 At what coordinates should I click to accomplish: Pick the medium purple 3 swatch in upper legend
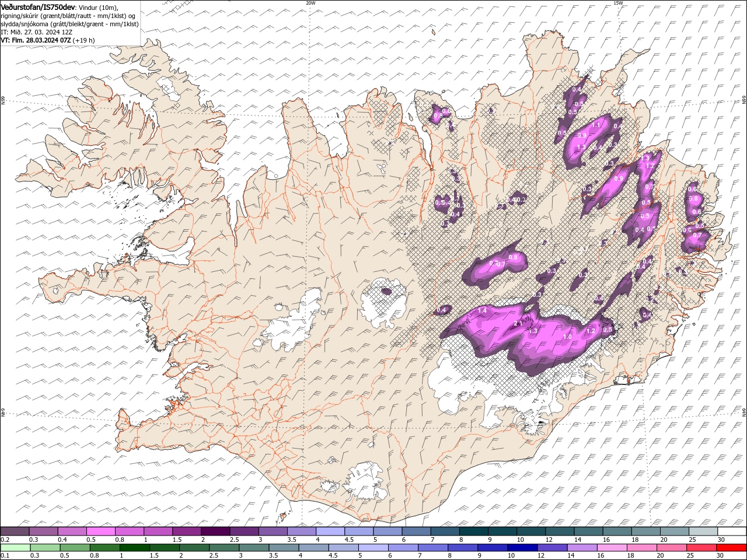point(273,531)
